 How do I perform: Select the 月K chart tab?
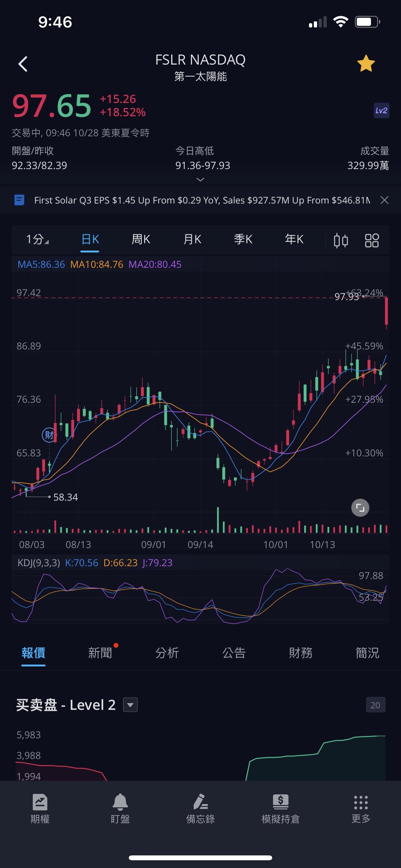coord(192,240)
